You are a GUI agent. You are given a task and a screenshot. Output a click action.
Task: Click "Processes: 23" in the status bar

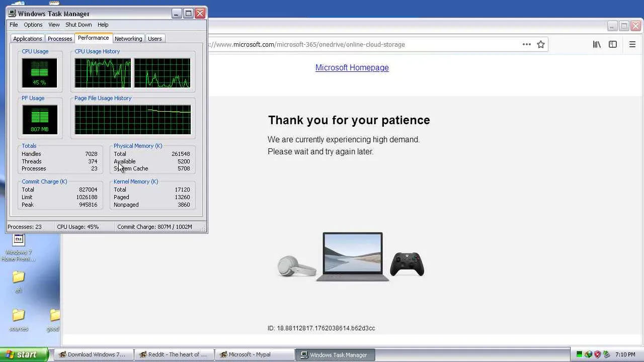coord(25,227)
